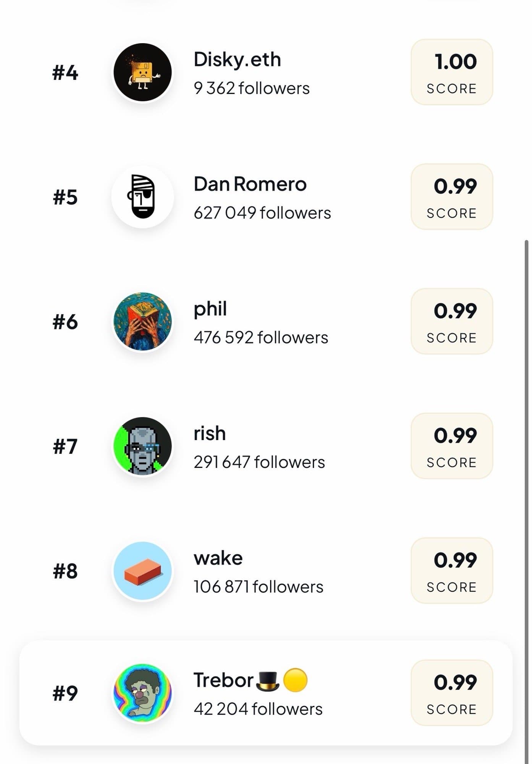Viewport: 532px width, 764px height.
Task: Click phil's book painting avatar
Action: [142, 321]
